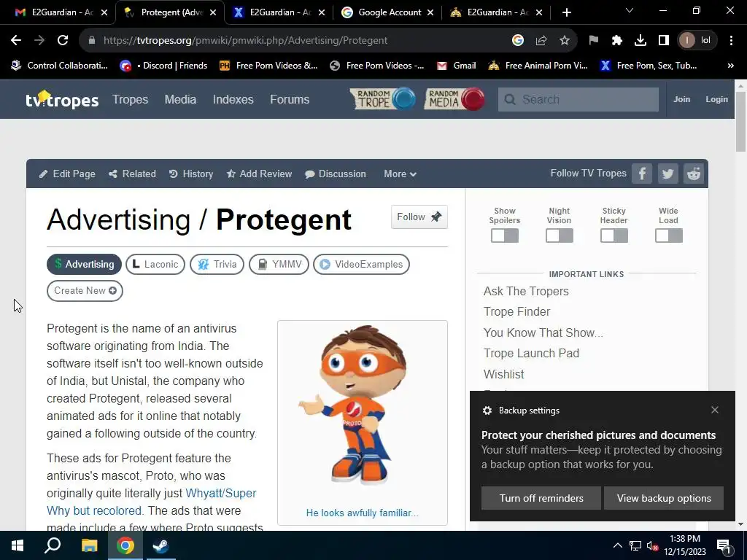Select the YMMV subpage tab
The image size is (747, 560).
279,264
